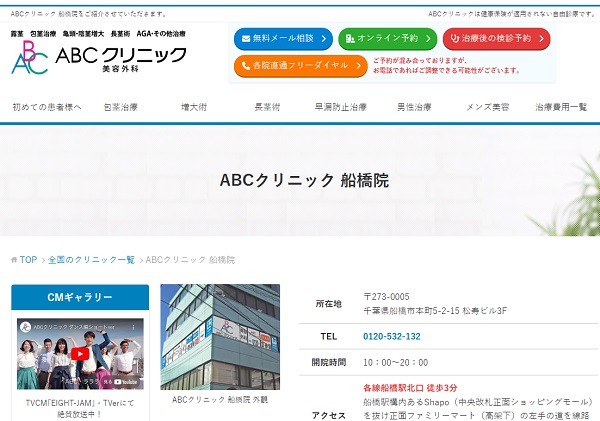Viewport: 600px width, 421px height.
Task: Click the アクセス row label
Action: tap(329, 415)
